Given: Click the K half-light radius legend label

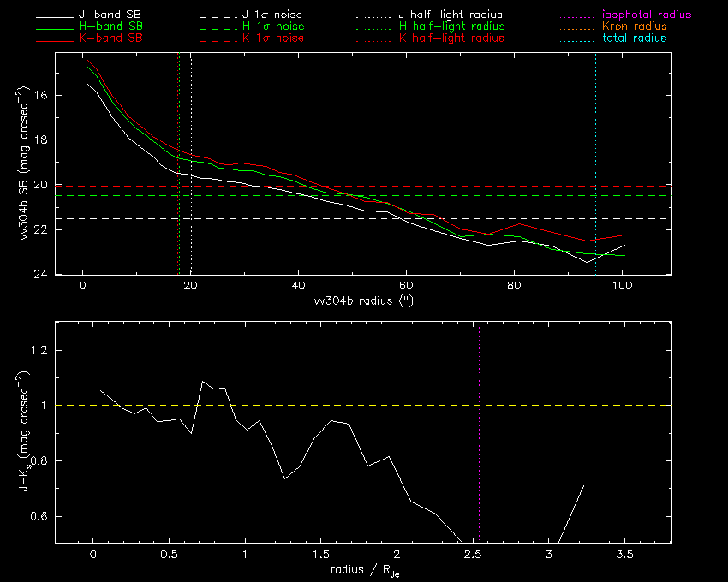Looking at the screenshot, I should 451,39.
